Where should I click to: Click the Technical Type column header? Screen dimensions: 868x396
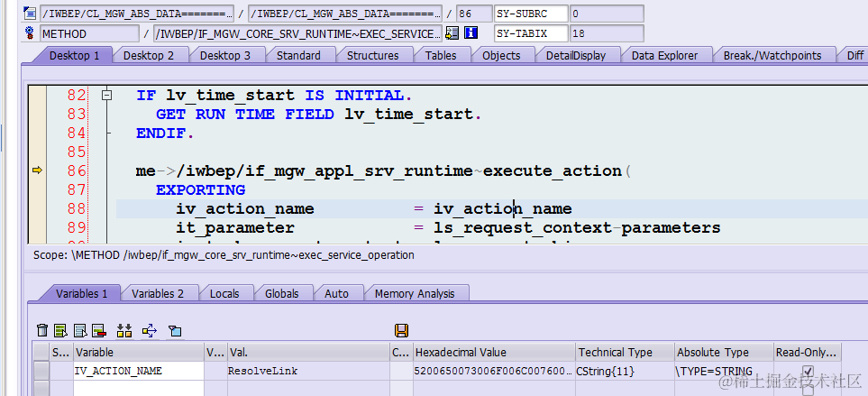625,352
